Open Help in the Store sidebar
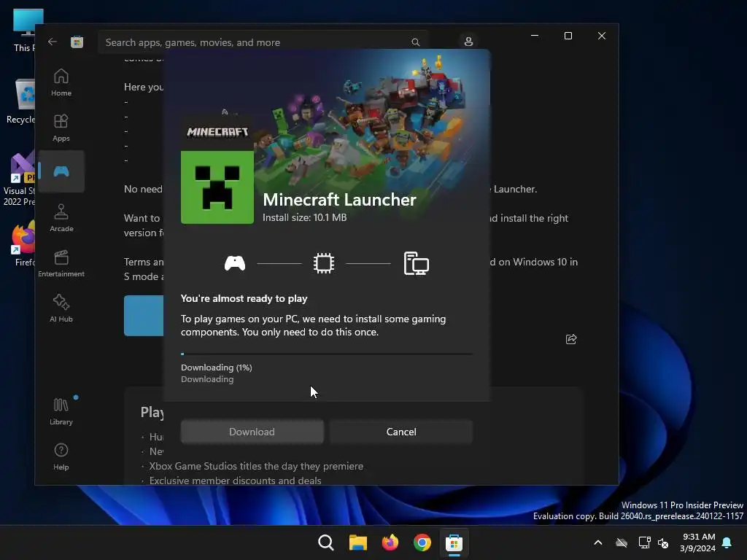This screenshot has height=560, width=747. click(61, 456)
